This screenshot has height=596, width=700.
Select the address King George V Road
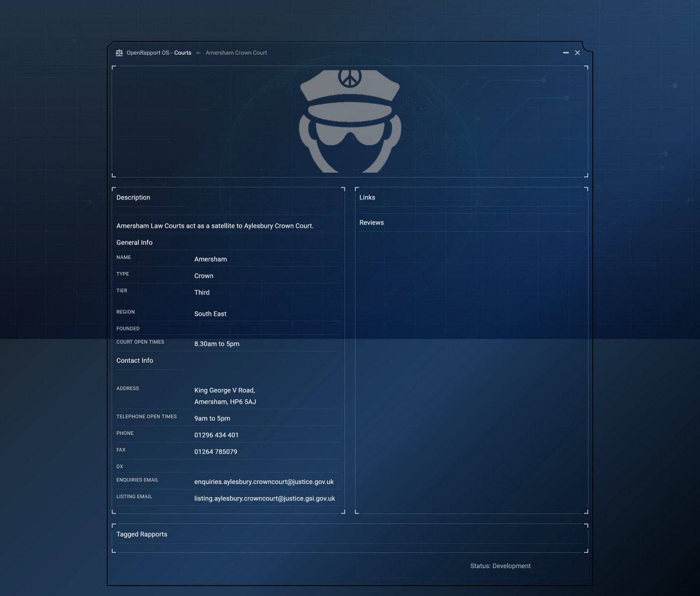tap(225, 390)
